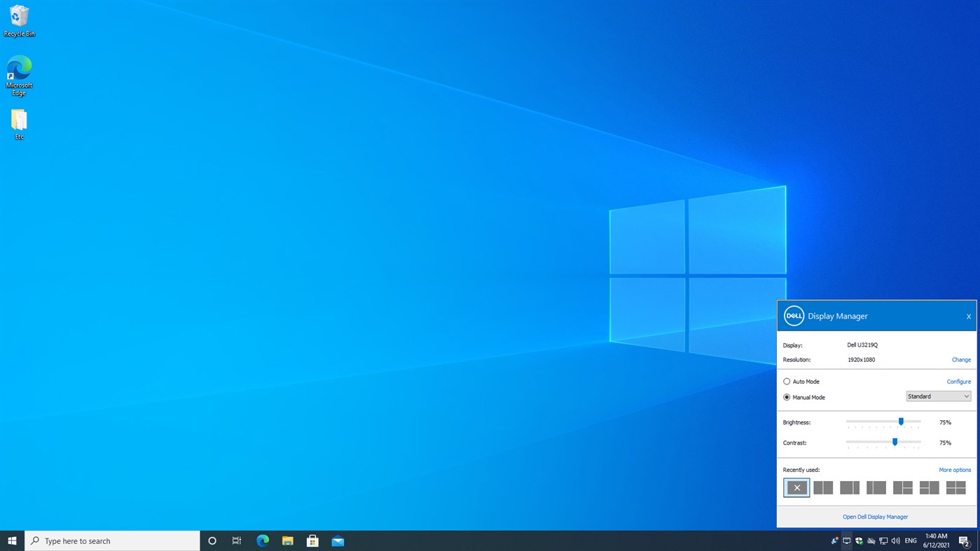Click the More options link

click(x=955, y=469)
